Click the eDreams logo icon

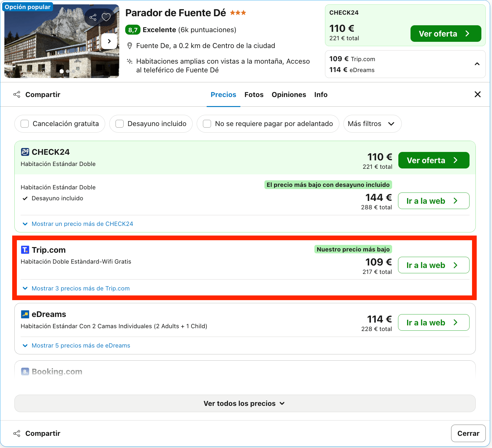click(x=25, y=314)
